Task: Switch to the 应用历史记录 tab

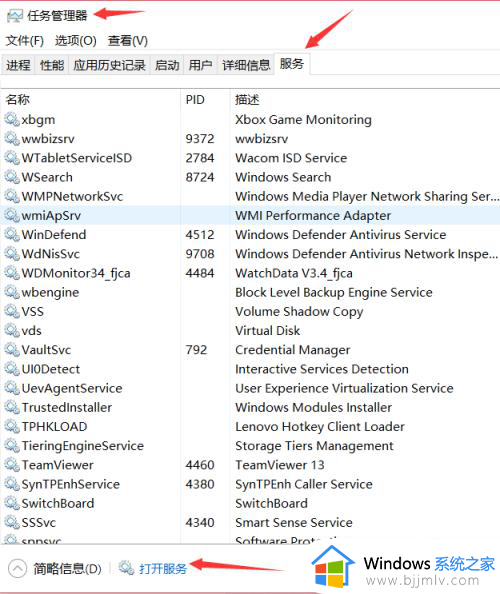Action: pyautogui.click(x=109, y=65)
